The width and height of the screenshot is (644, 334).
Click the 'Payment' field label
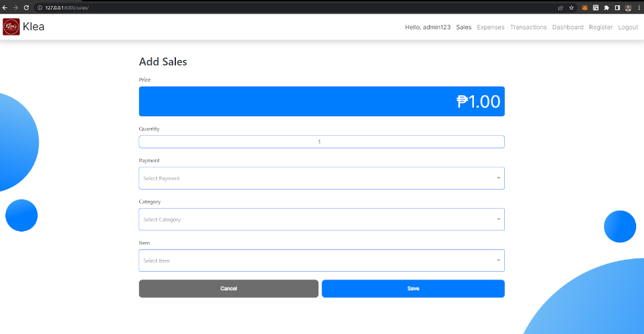(149, 160)
